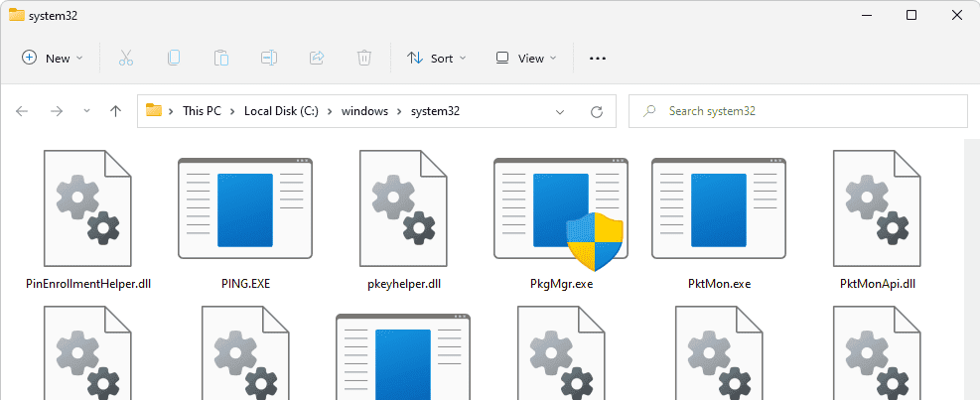Click the Share icon in toolbar

[x=317, y=59]
